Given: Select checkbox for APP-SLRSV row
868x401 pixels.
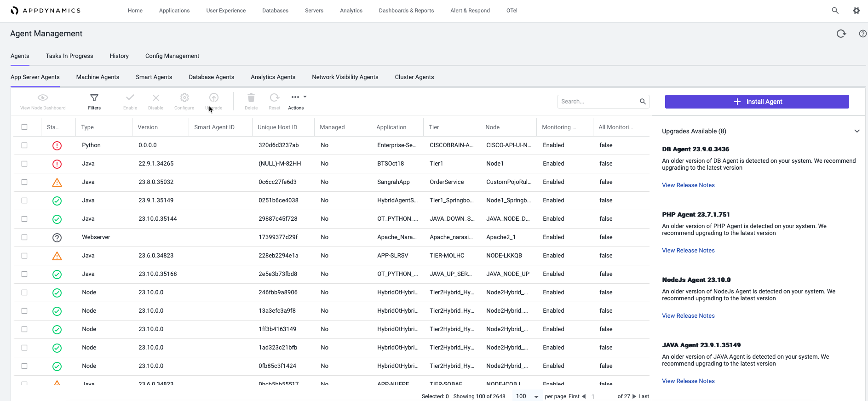Looking at the screenshot, I should tap(24, 256).
